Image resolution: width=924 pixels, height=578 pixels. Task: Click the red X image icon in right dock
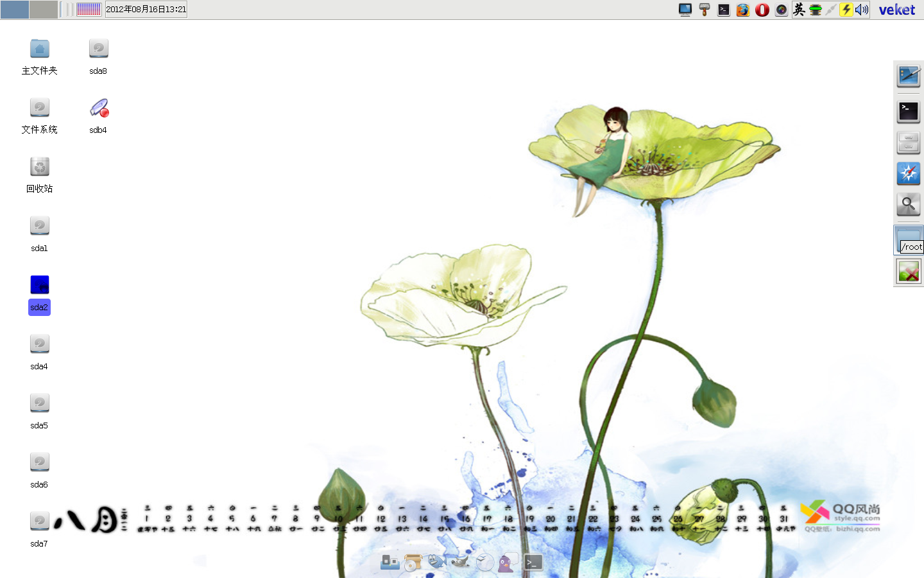909,272
